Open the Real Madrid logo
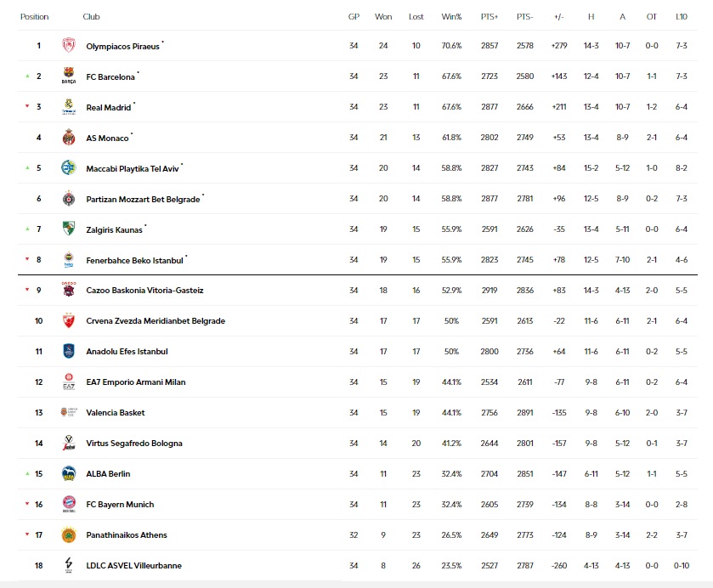This screenshot has width=713, height=588. [69, 106]
